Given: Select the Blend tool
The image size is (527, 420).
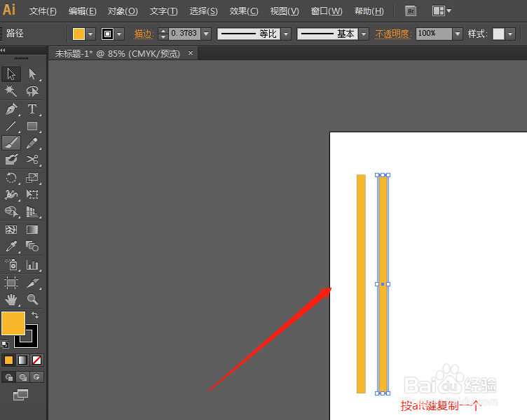Looking at the screenshot, I should (x=32, y=246).
